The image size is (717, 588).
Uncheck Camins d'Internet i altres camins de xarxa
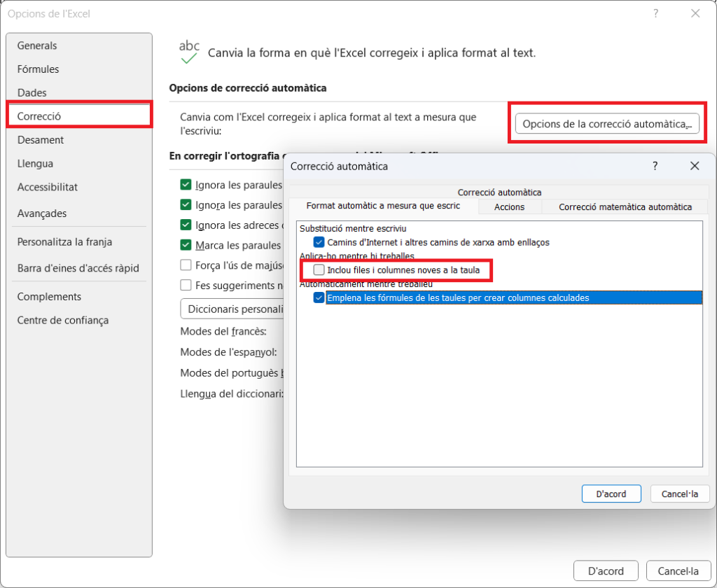tap(319, 242)
